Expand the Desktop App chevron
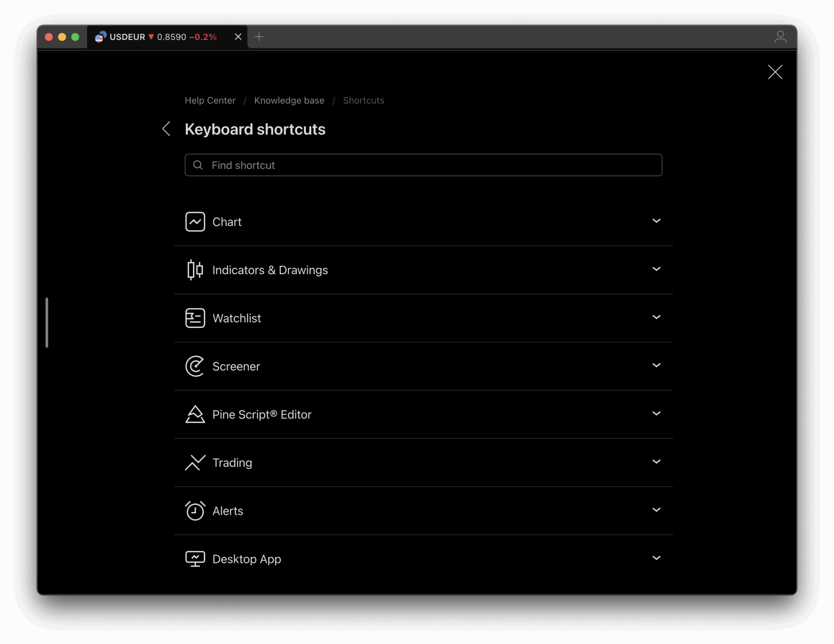The height and width of the screenshot is (644, 834). pyautogui.click(x=656, y=558)
